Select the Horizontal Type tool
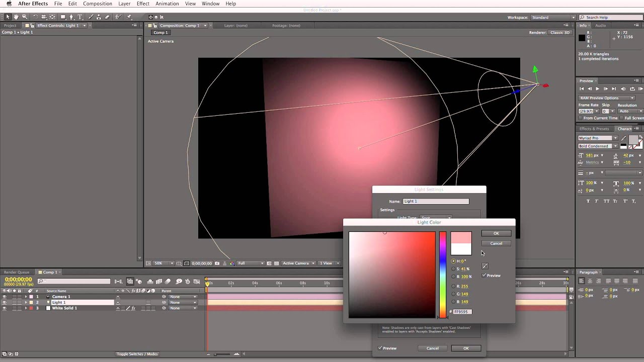 pyautogui.click(x=80, y=17)
